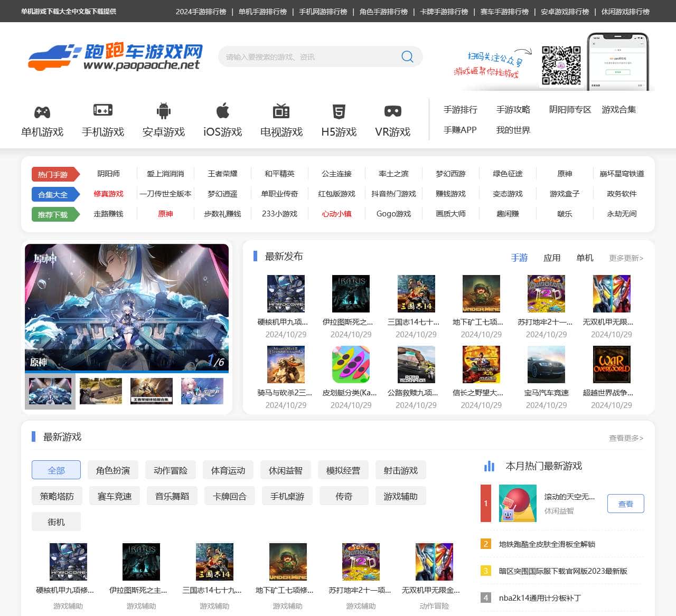The image size is (676, 616).
Task: Open the 我的世界 navigation link
Action: coord(513,130)
